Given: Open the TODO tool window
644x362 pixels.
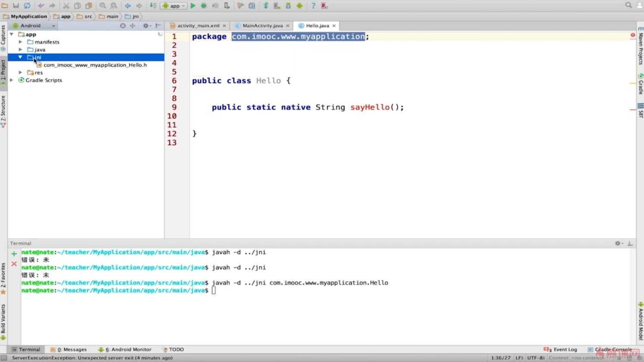Looking at the screenshot, I should coord(173,350).
